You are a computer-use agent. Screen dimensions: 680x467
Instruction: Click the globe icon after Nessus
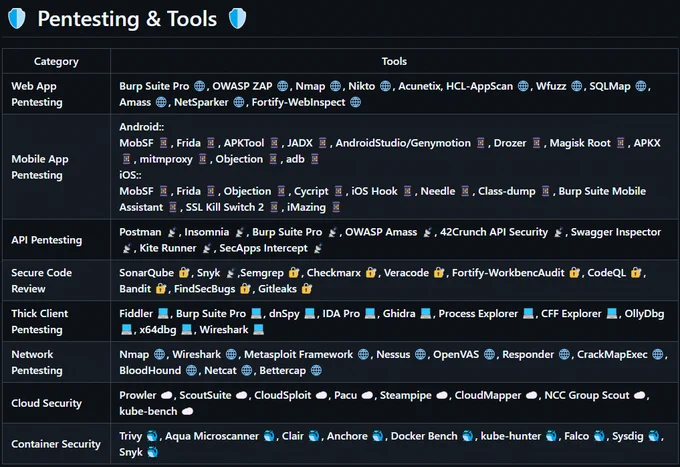420,355
